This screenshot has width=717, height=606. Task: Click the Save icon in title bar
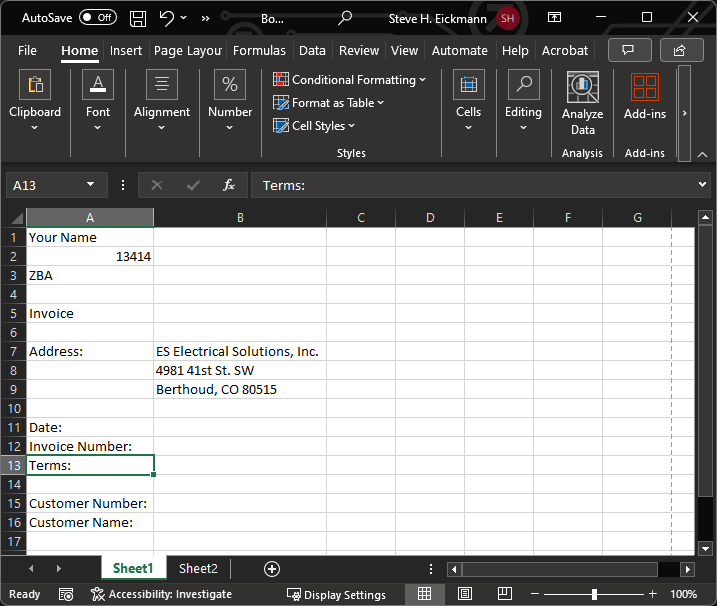(x=138, y=19)
